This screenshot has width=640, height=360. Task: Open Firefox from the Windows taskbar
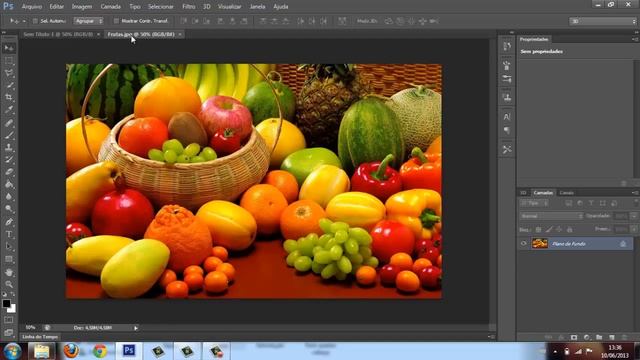[x=71, y=351]
